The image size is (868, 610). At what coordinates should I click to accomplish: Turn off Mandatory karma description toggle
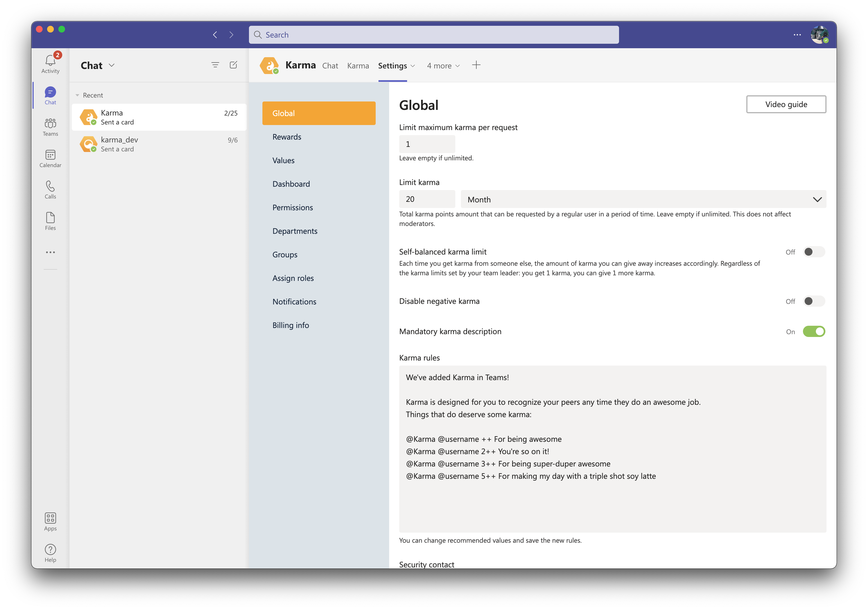[x=814, y=331]
